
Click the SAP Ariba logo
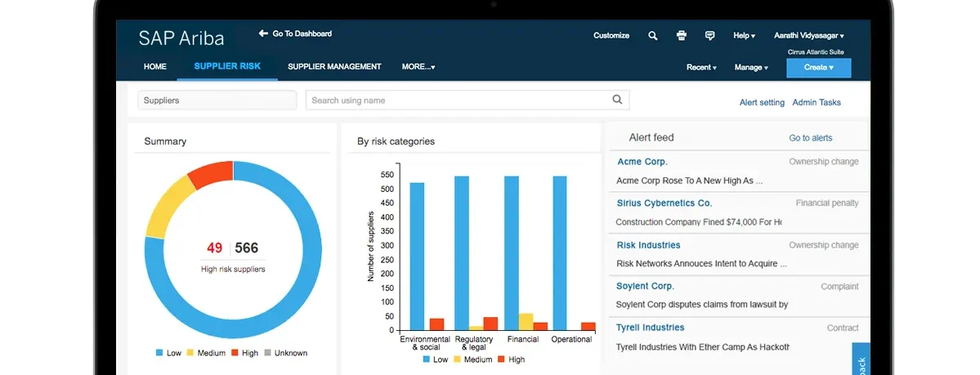click(181, 38)
